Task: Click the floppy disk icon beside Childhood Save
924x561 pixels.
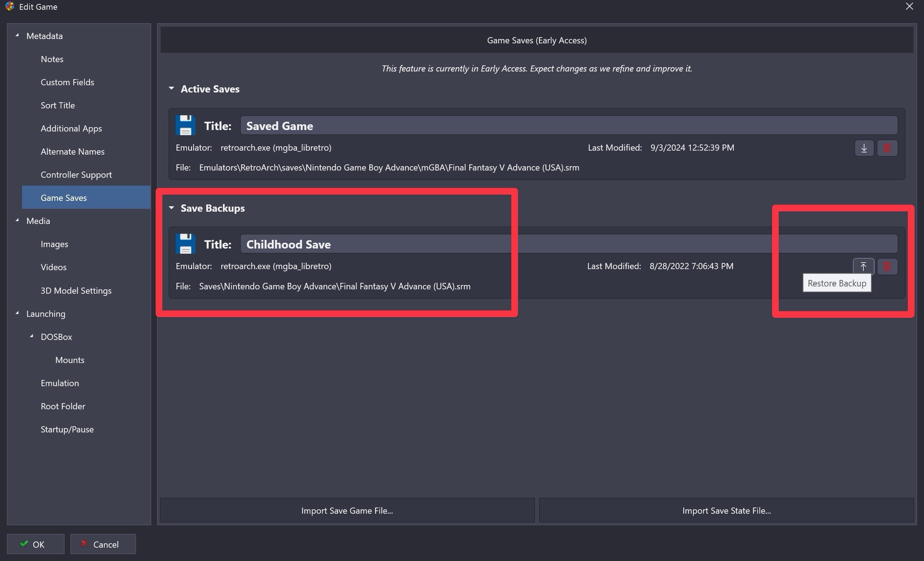Action: tap(185, 244)
